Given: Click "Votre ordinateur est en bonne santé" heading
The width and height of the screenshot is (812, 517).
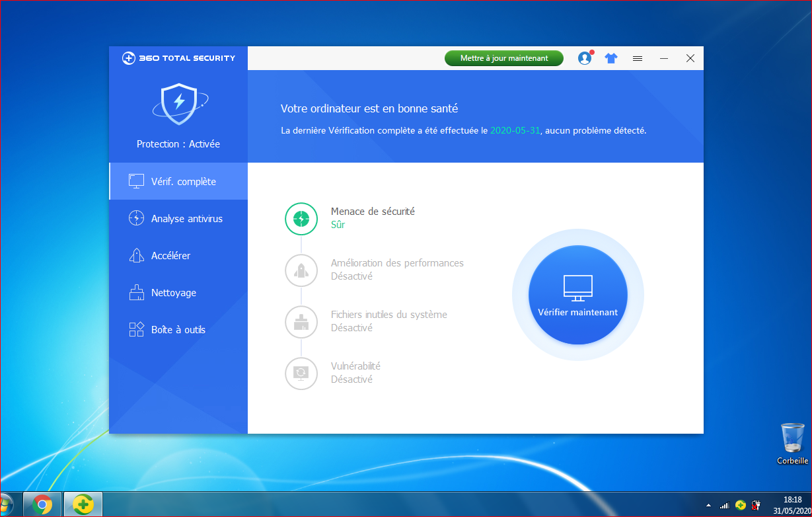Looking at the screenshot, I should point(369,108).
